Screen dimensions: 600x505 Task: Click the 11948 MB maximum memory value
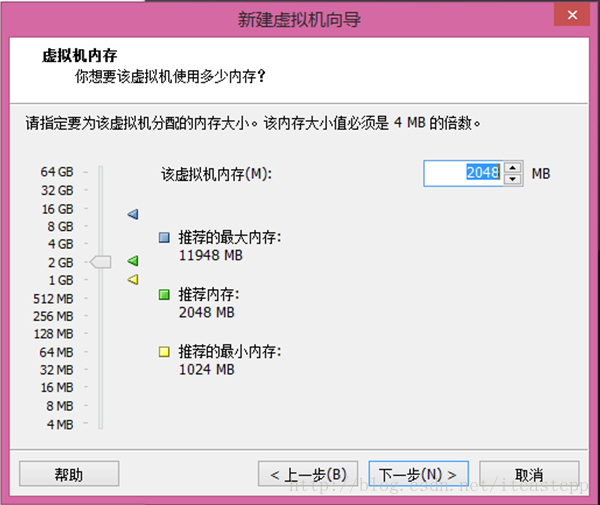[211, 255]
